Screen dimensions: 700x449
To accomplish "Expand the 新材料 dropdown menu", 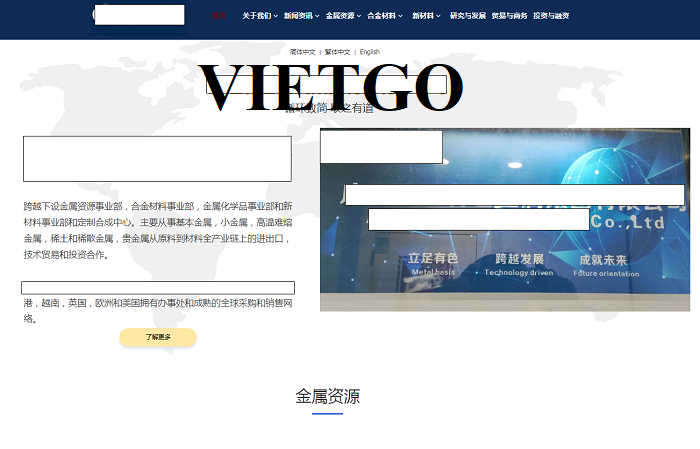I will pyautogui.click(x=426, y=16).
